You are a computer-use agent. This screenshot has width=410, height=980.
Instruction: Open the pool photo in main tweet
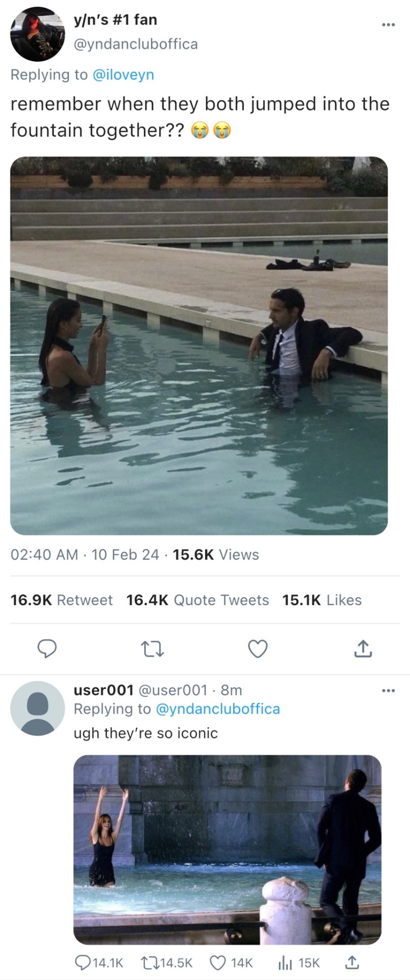[x=199, y=346]
